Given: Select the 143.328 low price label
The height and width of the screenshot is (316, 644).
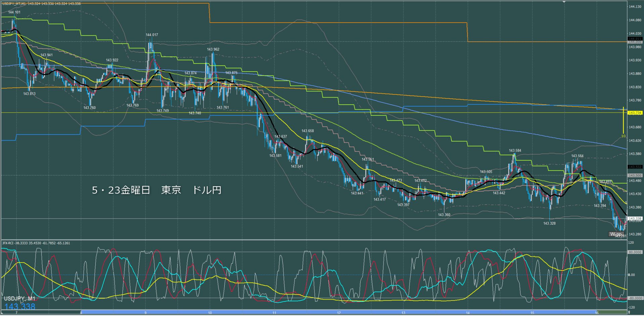Looking at the screenshot, I should [549, 223].
